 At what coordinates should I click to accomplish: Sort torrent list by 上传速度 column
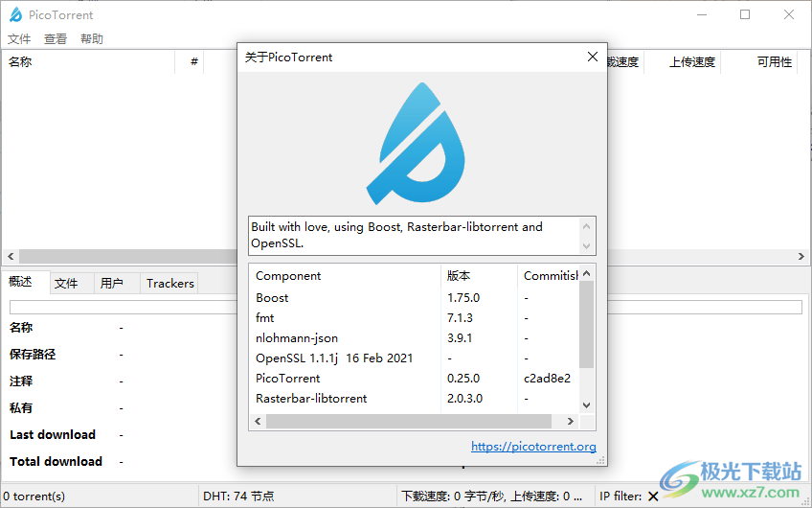pos(682,62)
